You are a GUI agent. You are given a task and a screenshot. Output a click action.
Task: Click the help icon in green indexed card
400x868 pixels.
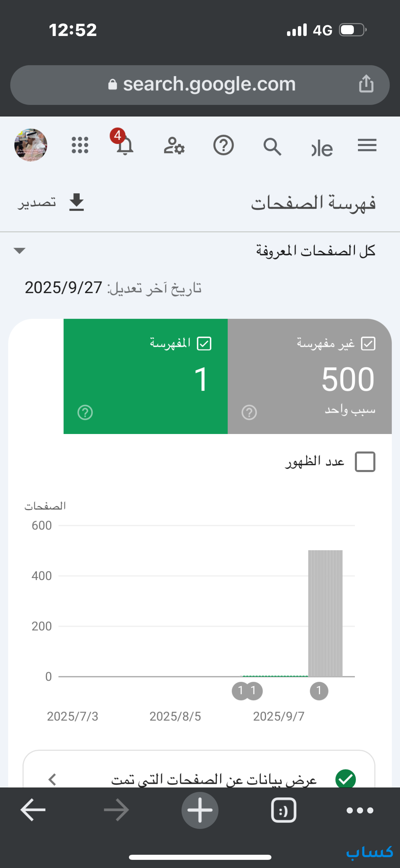click(x=85, y=413)
